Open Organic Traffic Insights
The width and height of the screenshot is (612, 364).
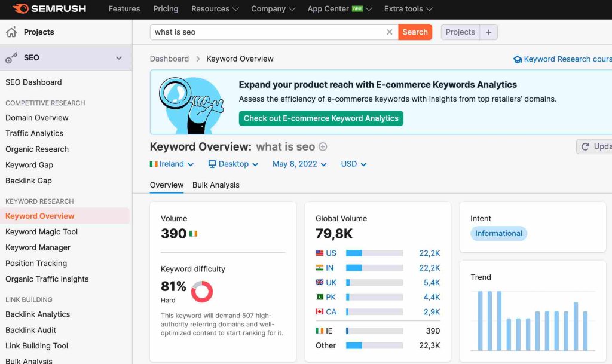[x=47, y=279]
